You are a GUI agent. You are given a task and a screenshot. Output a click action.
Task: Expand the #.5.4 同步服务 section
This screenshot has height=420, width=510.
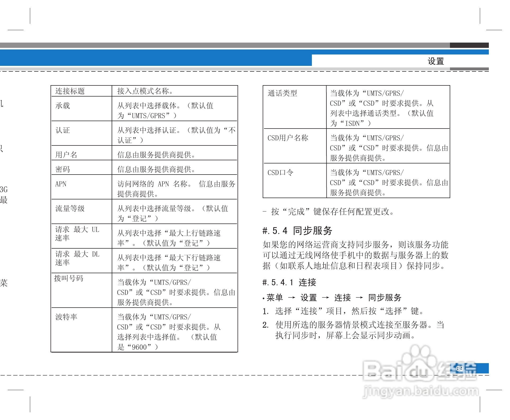click(298, 231)
